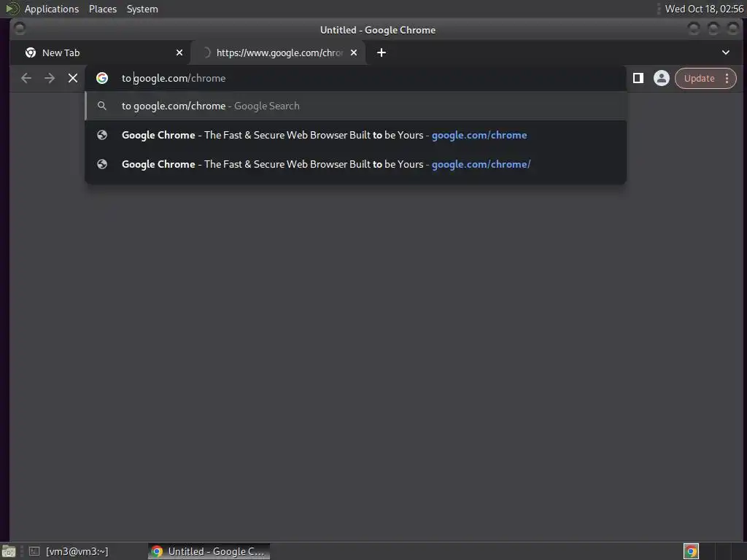Click the window menu button in title bar
The width and height of the screenshot is (747, 560).
20,28
